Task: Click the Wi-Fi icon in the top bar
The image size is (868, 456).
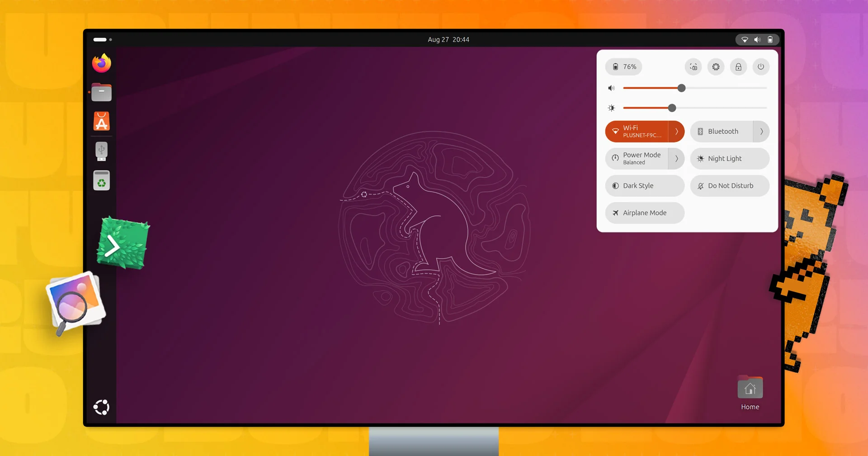Action: pos(745,40)
